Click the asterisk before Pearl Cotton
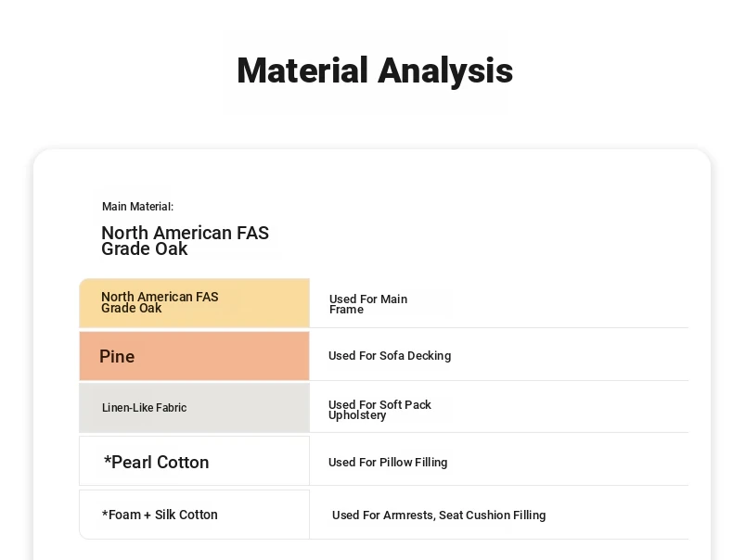733x560 pixels. (x=107, y=460)
